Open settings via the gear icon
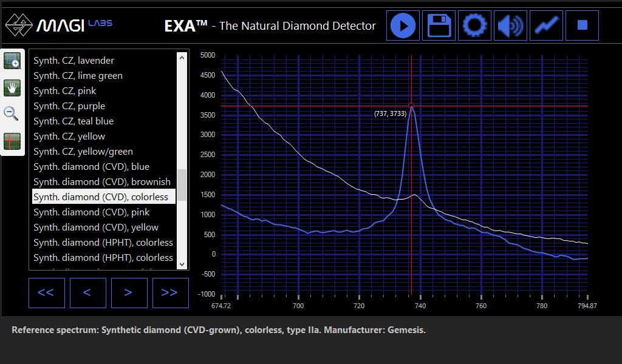The width and height of the screenshot is (622, 364). click(x=474, y=25)
